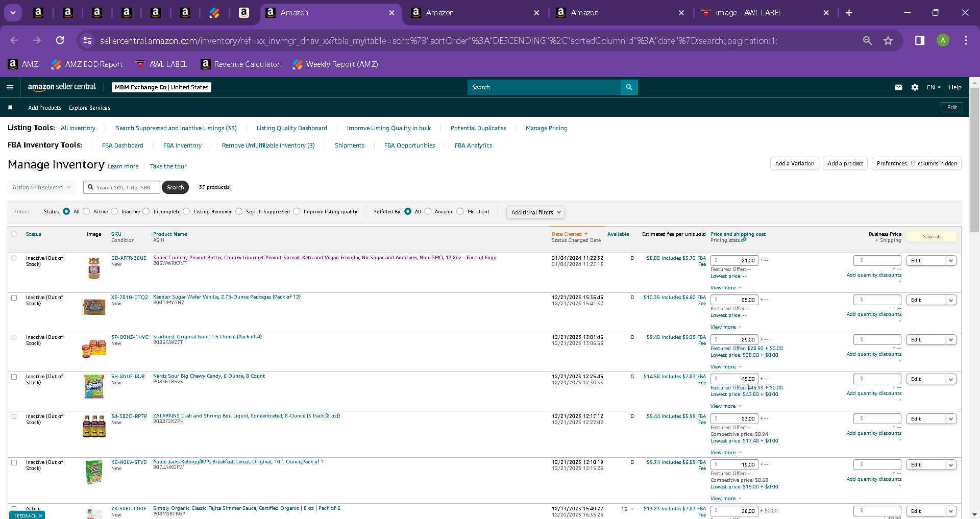The width and height of the screenshot is (980, 519).
Task: Open Edit dropdown arrow for GD-AFFR-Z6UE
Action: pyautogui.click(x=951, y=261)
